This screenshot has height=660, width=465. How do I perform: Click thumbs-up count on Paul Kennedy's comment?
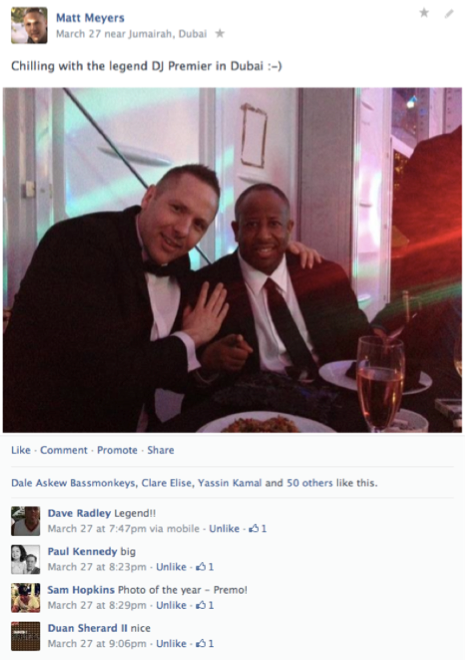pyautogui.click(x=205, y=567)
